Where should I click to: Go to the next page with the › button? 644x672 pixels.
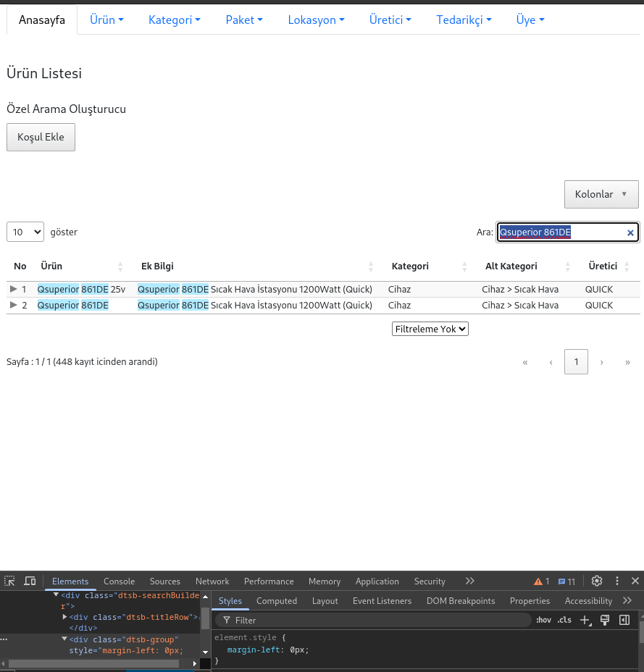click(601, 361)
